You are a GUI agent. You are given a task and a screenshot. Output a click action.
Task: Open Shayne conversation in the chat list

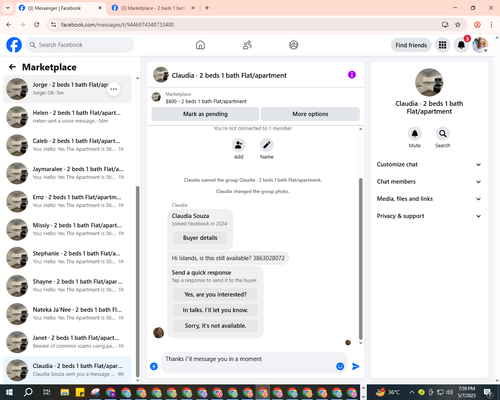[x=67, y=286]
